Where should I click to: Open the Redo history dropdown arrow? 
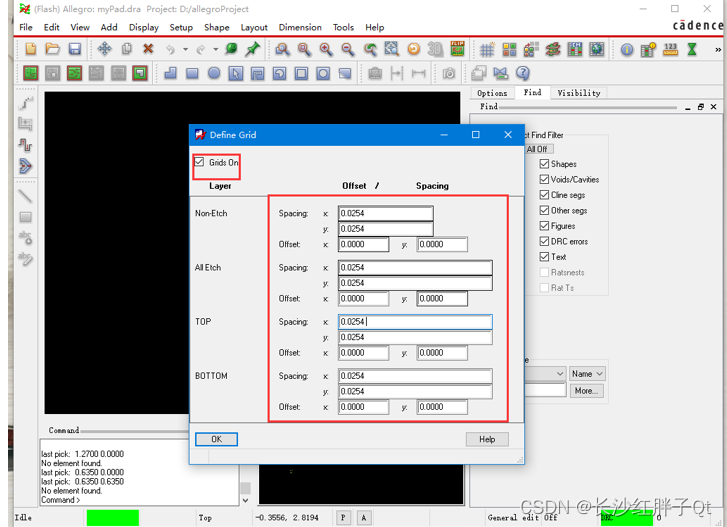[x=216, y=49]
